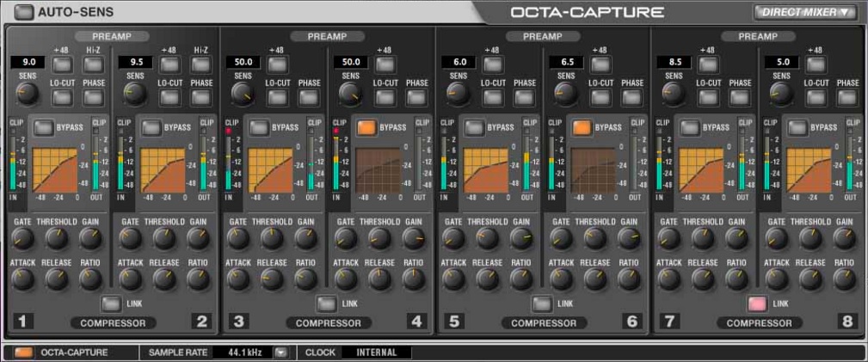Viewport: 868px width, 362px height.
Task: Click the compressor curve graph on channel 4
Action: click(x=379, y=170)
